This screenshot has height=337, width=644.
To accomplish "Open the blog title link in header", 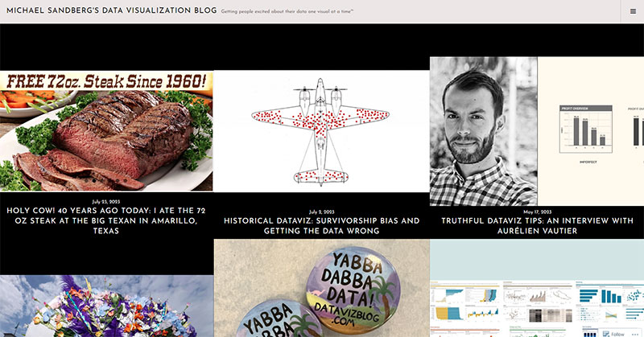I will (x=112, y=10).
